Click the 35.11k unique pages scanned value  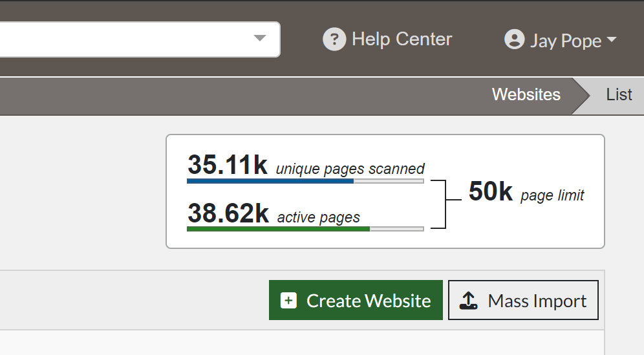(x=228, y=165)
